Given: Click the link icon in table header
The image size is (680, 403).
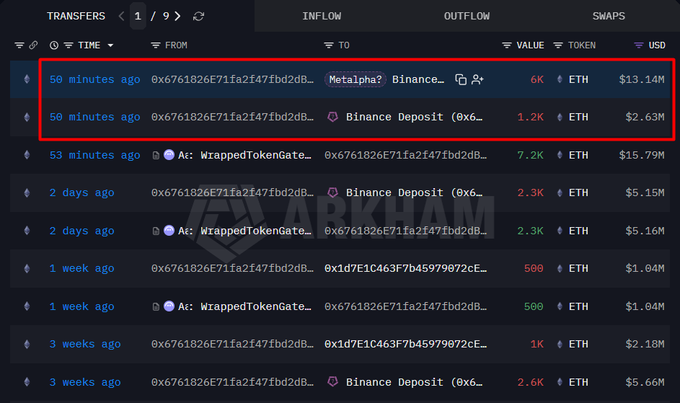Looking at the screenshot, I should coord(33,45).
